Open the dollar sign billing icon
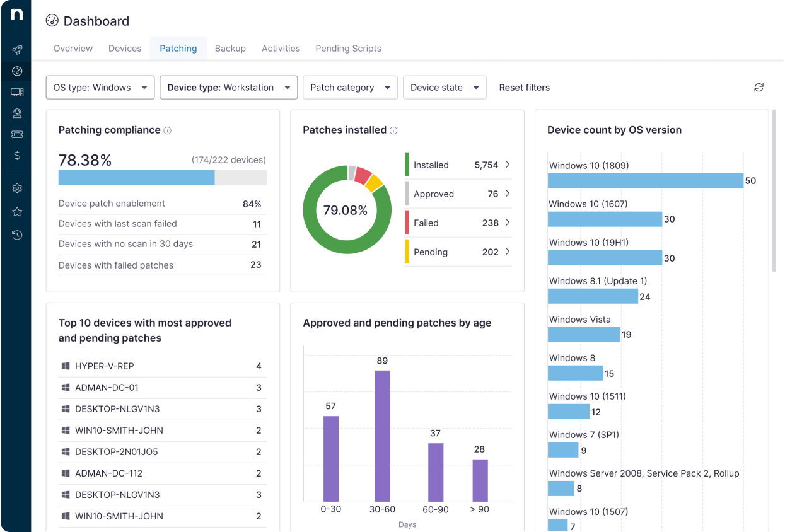The height and width of the screenshot is (532, 785). pyautogui.click(x=17, y=155)
